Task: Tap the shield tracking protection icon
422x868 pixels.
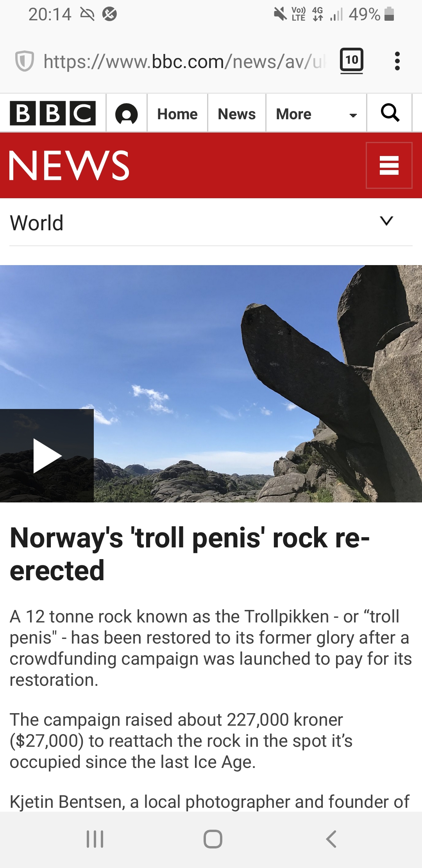Action: 25,61
